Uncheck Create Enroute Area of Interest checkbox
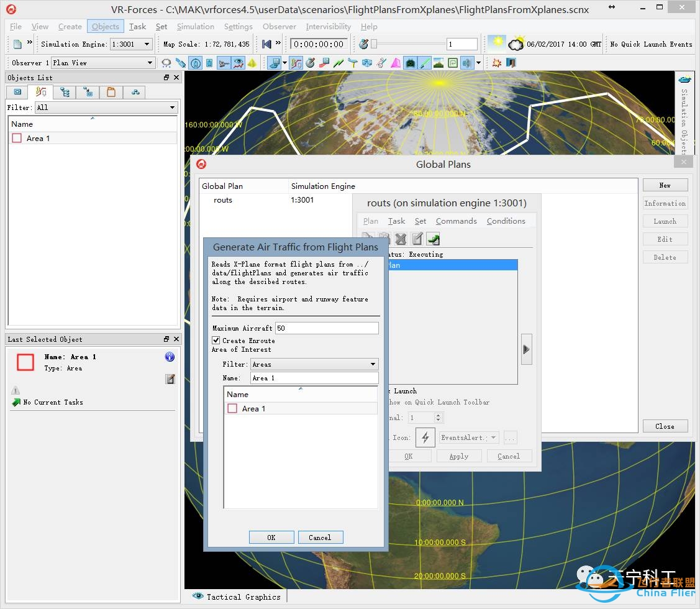Viewport: 700px width, 609px height. pos(216,341)
